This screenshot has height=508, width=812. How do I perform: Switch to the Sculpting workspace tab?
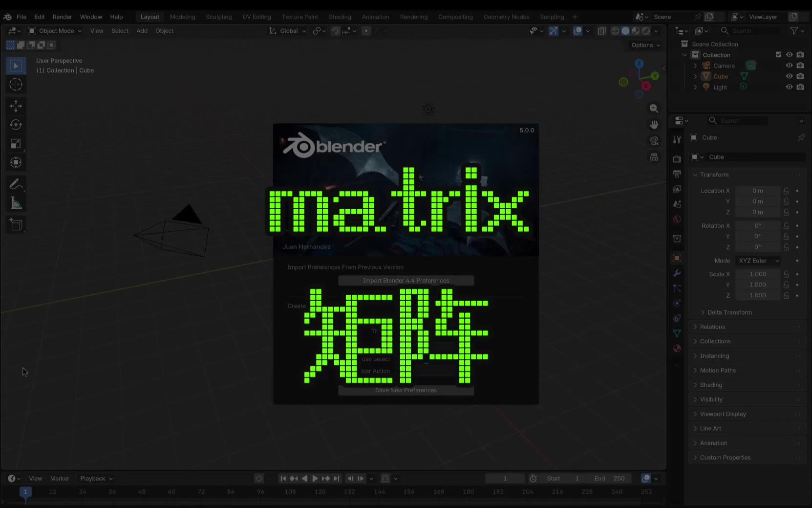pos(218,17)
